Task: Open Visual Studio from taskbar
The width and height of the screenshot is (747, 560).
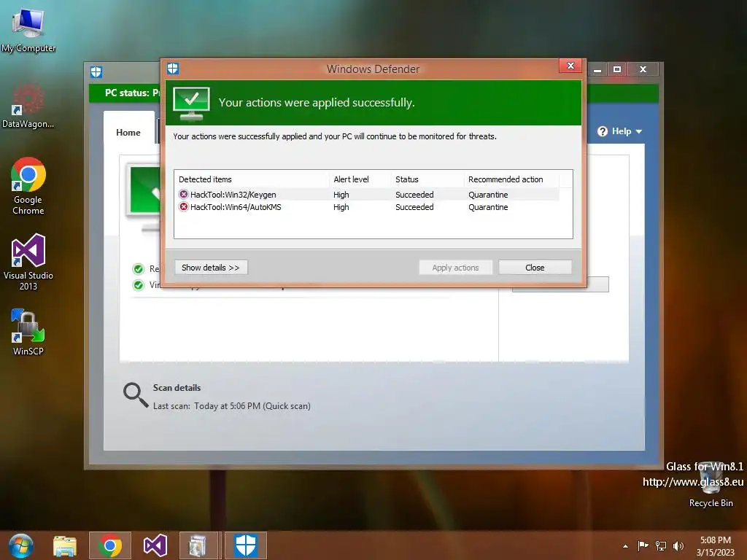Action: pos(155,545)
